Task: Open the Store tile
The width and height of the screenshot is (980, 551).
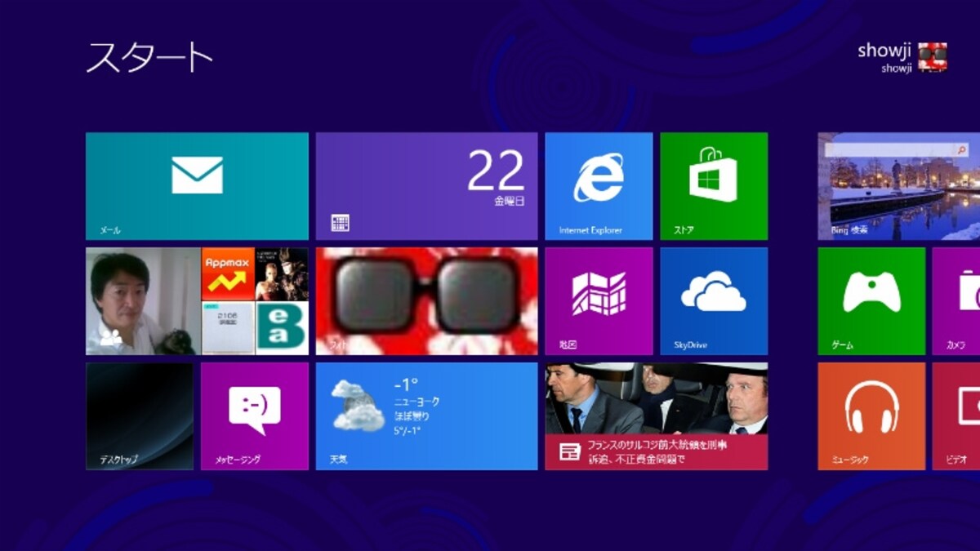Action: click(x=714, y=186)
